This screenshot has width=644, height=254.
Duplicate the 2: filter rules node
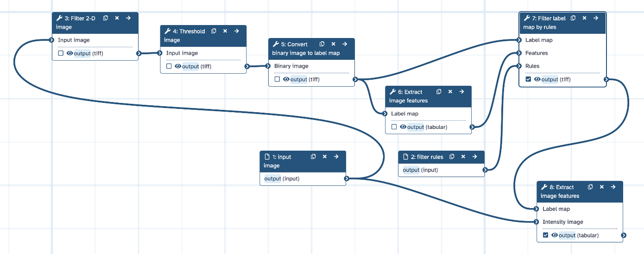coord(452,157)
